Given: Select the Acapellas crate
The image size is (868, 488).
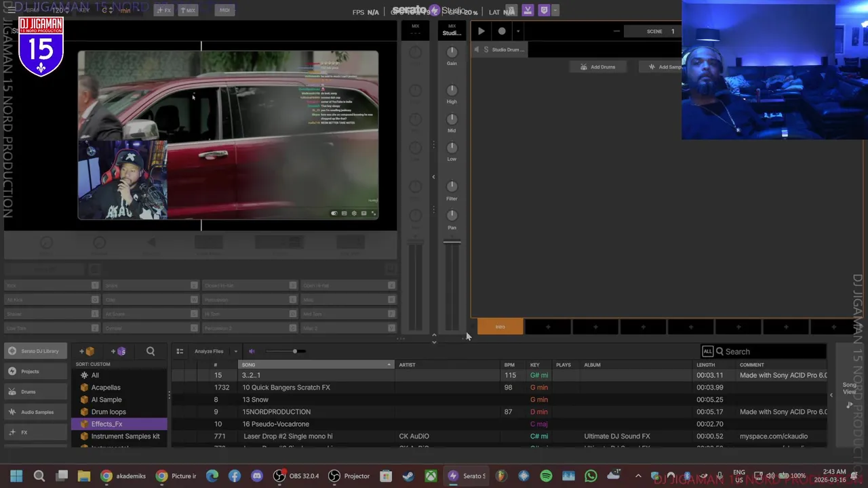Looking at the screenshot, I should point(119,388).
